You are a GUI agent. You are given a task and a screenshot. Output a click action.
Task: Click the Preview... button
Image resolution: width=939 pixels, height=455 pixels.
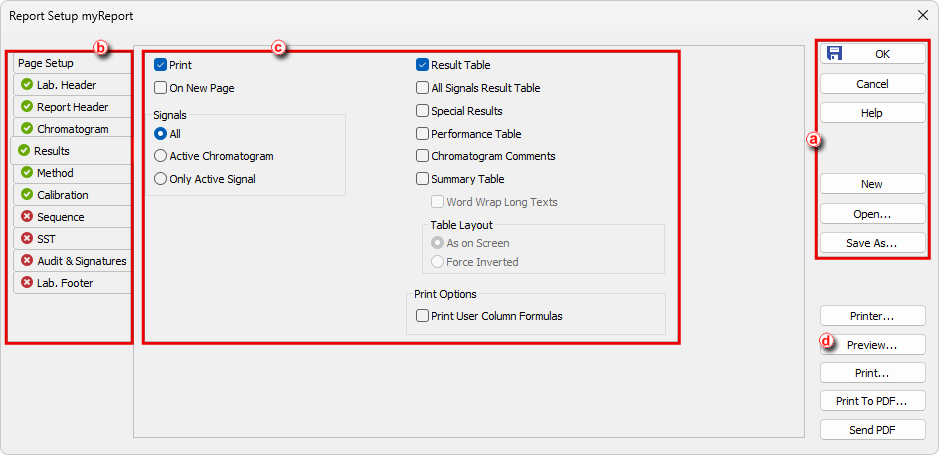tap(873, 345)
